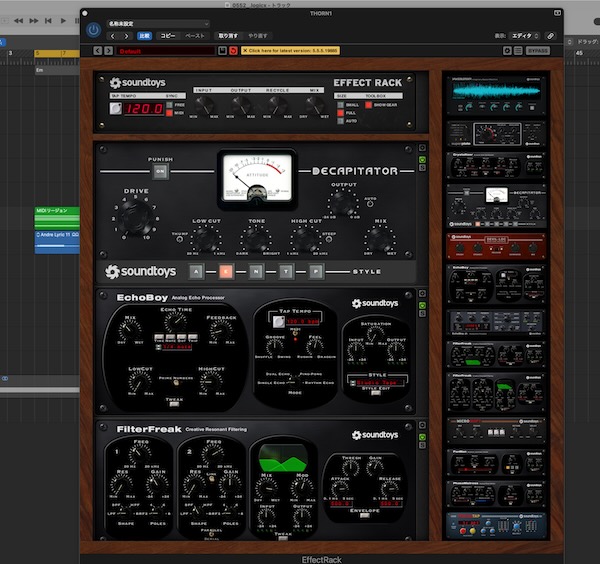Click Effect Rack Mix knob
The height and width of the screenshot is (564, 600).
point(314,104)
